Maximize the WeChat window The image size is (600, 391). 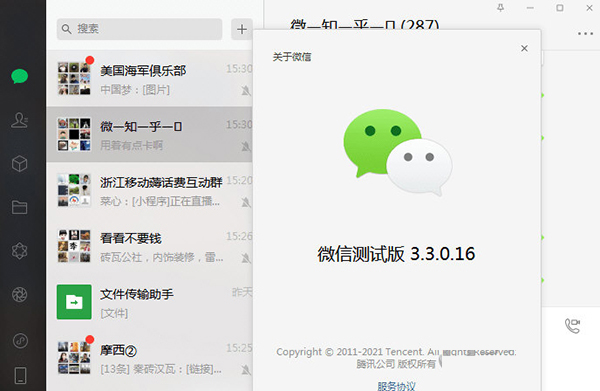[x=560, y=8]
